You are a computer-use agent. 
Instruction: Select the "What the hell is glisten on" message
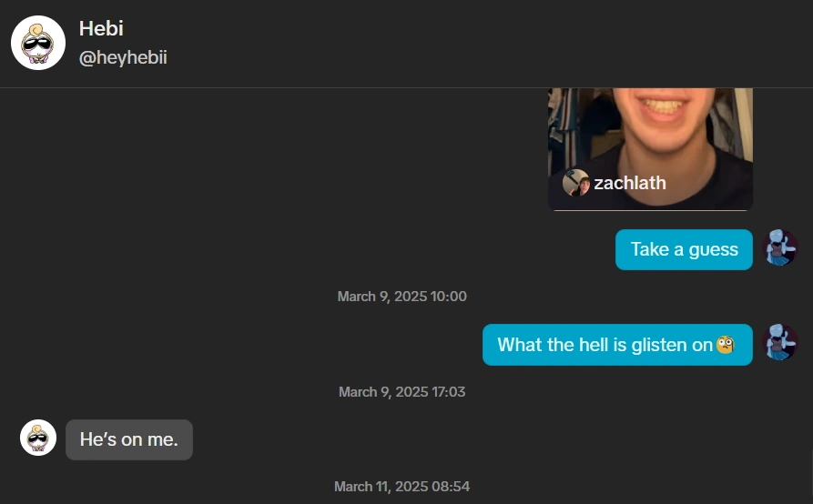(x=617, y=345)
